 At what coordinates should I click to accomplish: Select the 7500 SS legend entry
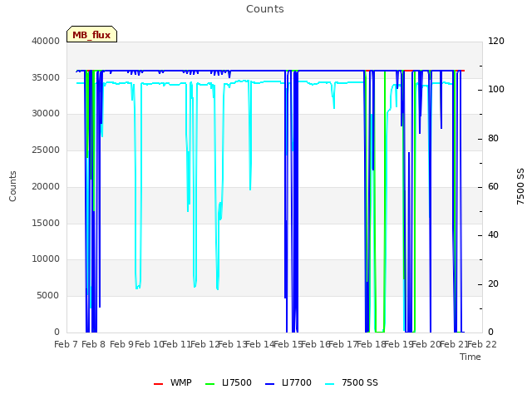pyautogui.click(x=352, y=382)
